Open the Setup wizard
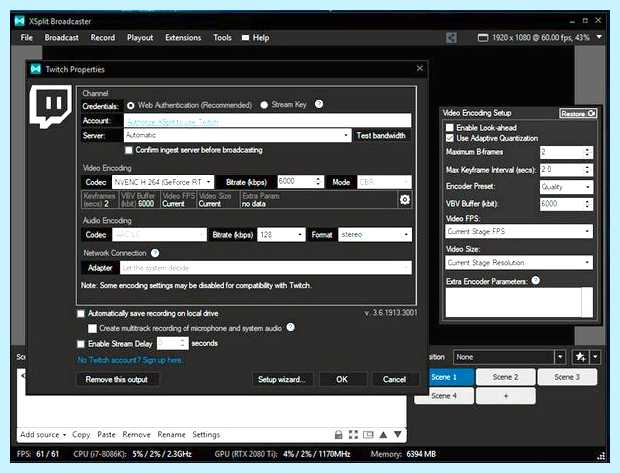Screen dimensions: 620x473 (282, 379)
